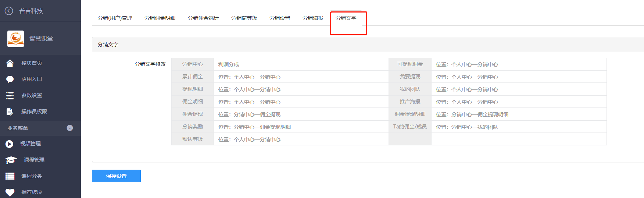Click the 推广海报 text input field
Screen dimensions: 644x198
click(x=519, y=102)
